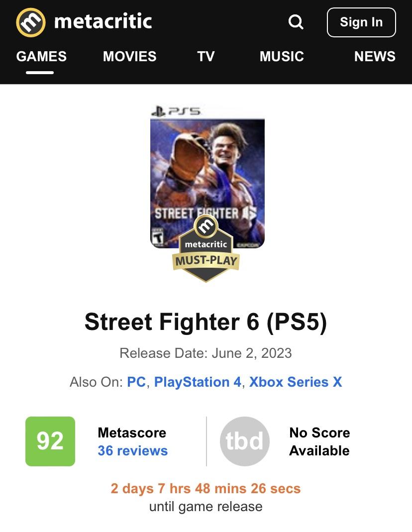The image size is (412, 532).
Task: Go to the Movies section
Action: coord(129,56)
